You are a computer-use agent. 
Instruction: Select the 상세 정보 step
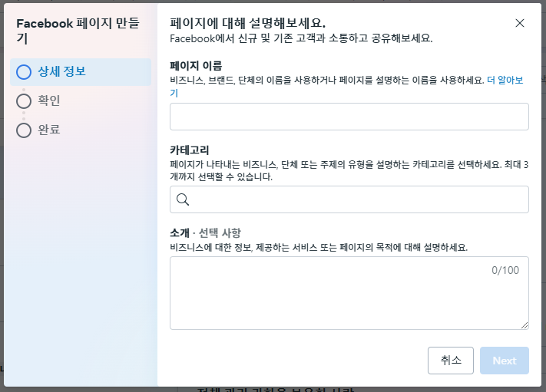pyautogui.click(x=81, y=72)
